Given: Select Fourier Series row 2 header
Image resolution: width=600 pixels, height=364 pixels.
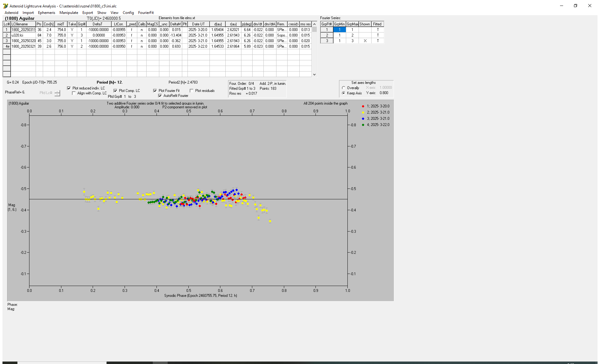Looking at the screenshot, I should (x=327, y=35).
